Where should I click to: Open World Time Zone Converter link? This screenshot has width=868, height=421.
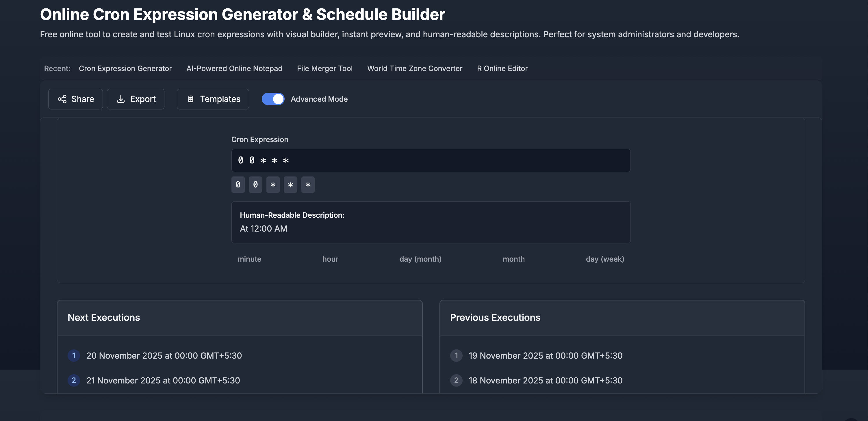pos(414,68)
